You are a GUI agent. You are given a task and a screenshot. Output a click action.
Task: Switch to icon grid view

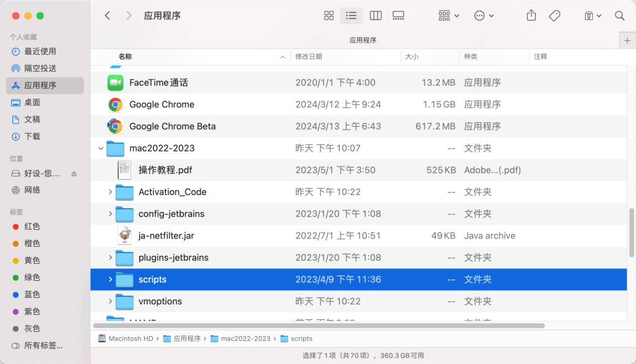click(329, 16)
